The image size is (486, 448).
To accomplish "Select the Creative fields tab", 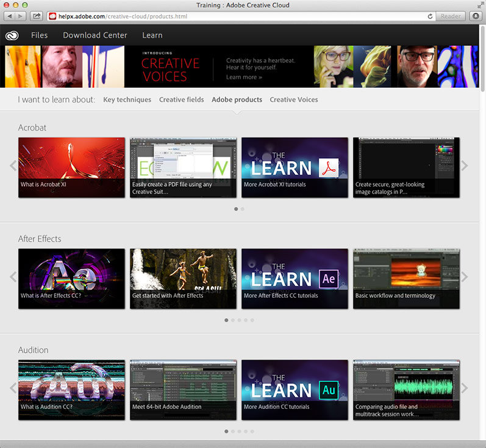I will 182,99.
